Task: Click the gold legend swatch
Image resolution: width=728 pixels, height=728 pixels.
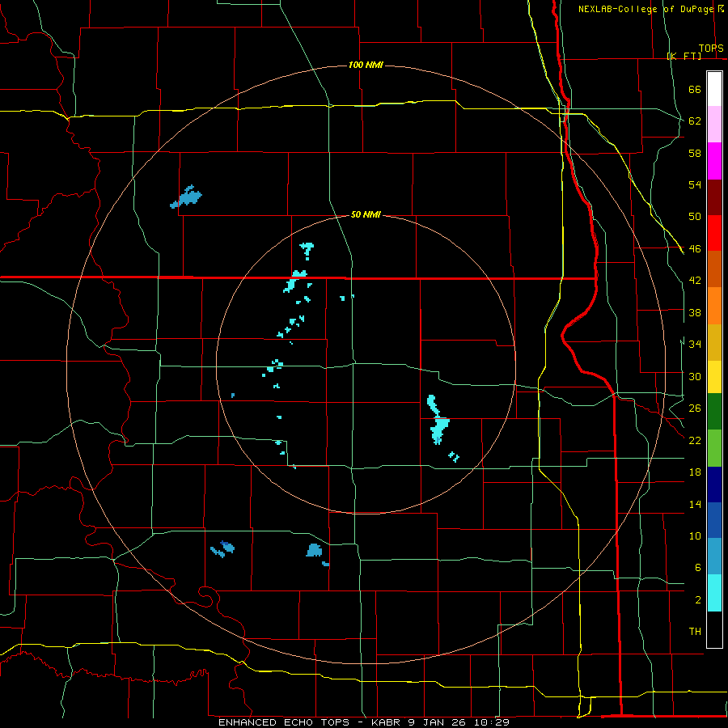Action: pyautogui.click(x=714, y=342)
